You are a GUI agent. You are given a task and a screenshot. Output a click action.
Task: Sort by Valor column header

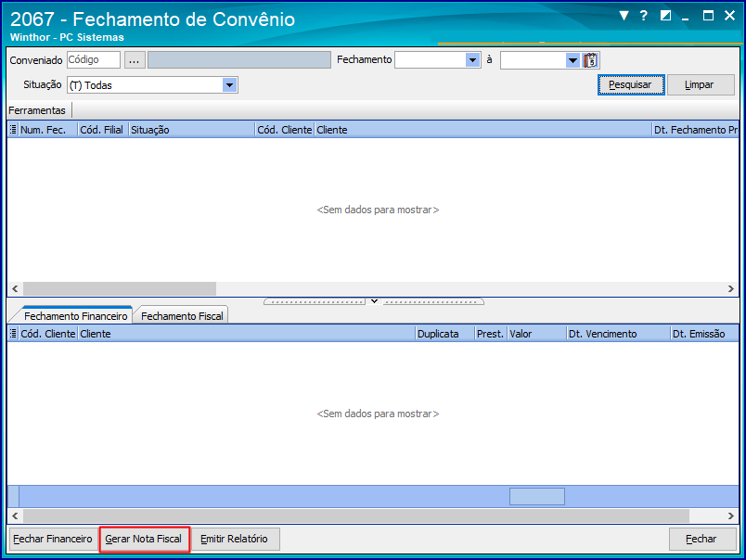pos(536,334)
